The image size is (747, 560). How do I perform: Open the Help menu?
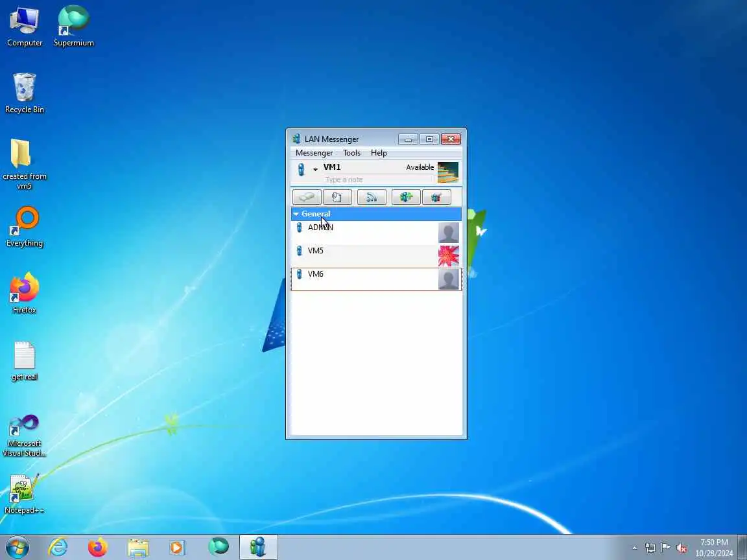tap(379, 153)
